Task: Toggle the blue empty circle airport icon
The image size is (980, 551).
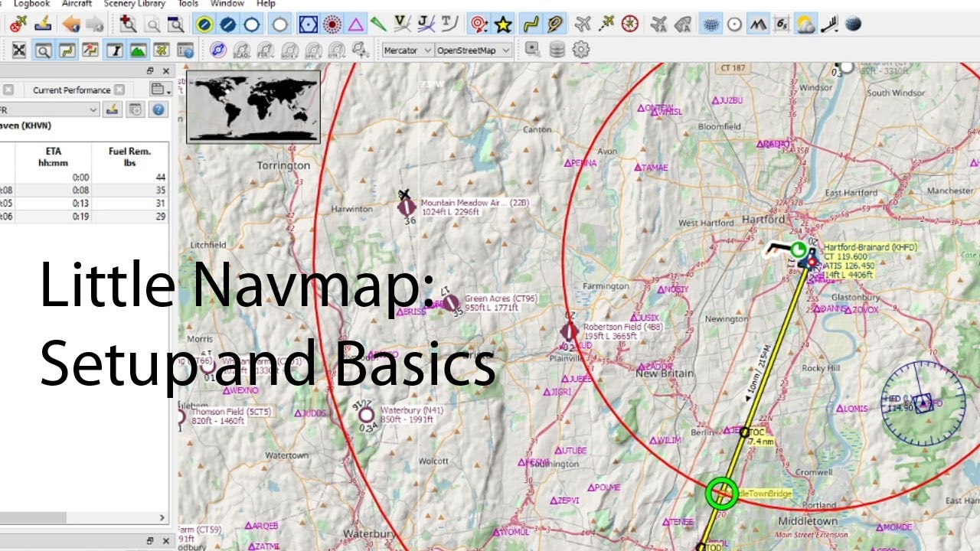Action: (252, 24)
